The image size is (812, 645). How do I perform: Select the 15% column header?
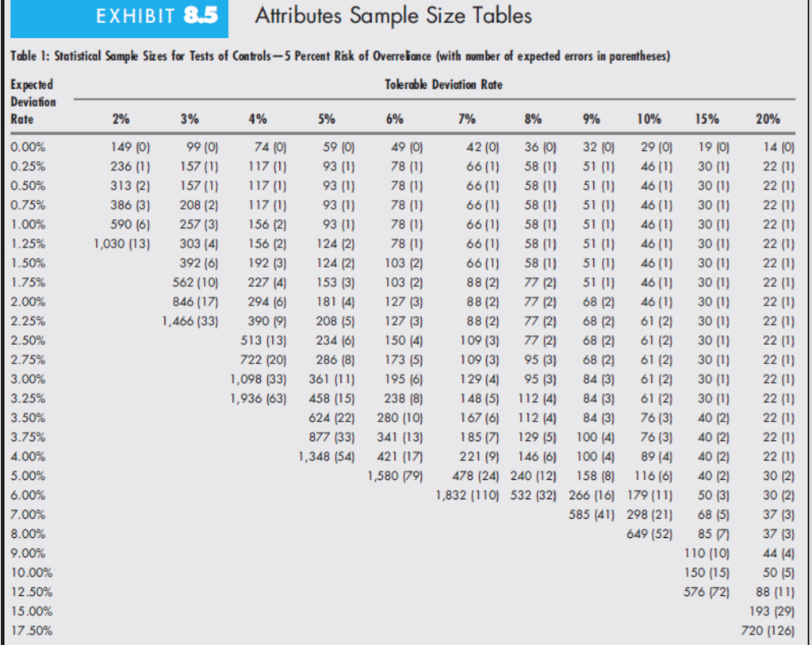pyautogui.click(x=708, y=119)
